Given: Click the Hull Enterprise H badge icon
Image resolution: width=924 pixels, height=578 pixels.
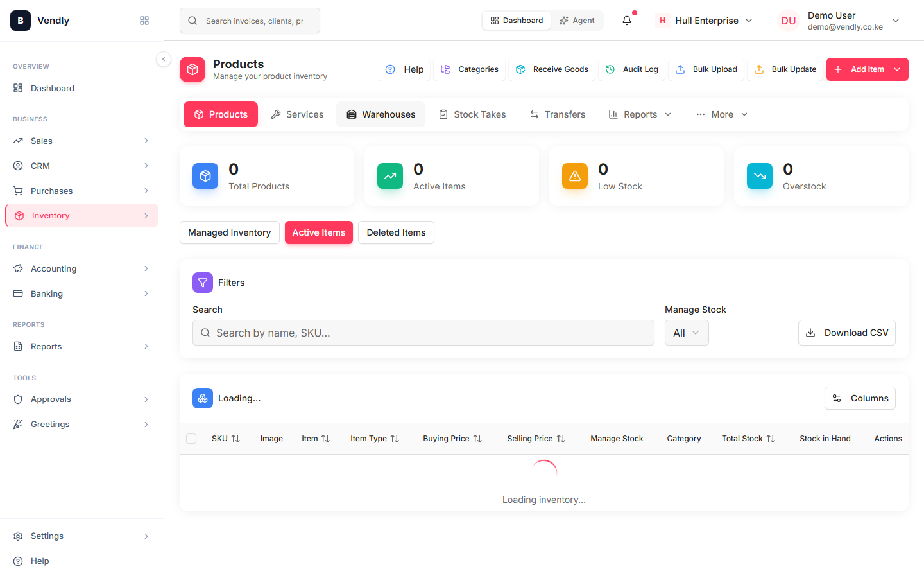Looking at the screenshot, I should (x=663, y=21).
